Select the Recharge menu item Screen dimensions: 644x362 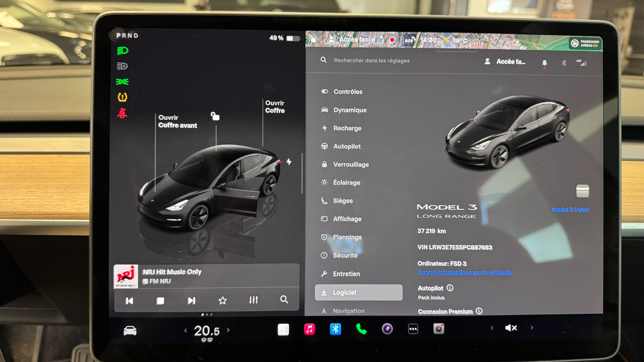point(347,128)
